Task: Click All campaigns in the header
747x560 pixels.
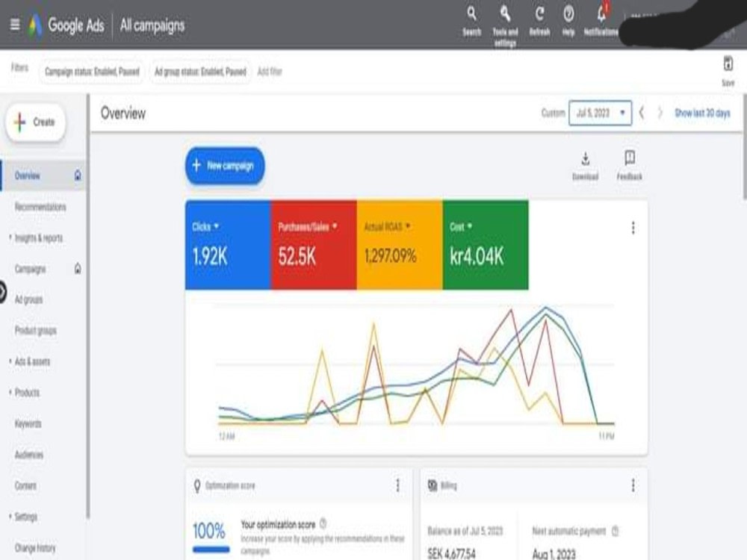Action: pos(152,25)
